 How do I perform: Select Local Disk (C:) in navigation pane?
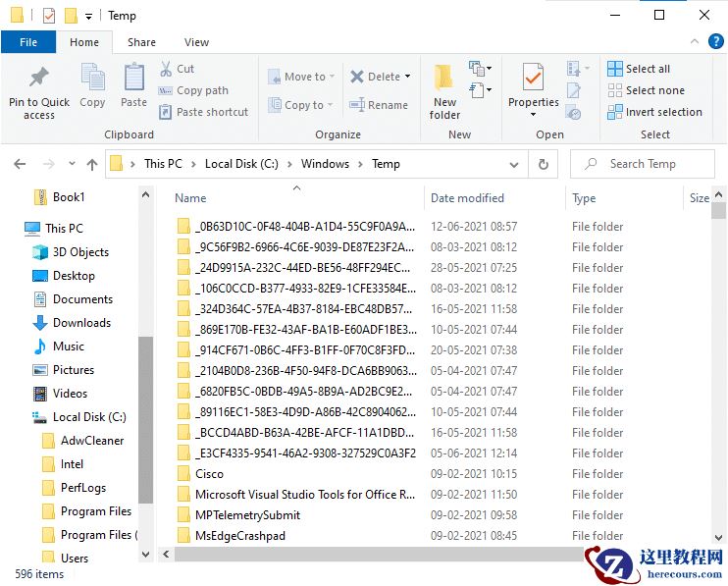(79, 417)
